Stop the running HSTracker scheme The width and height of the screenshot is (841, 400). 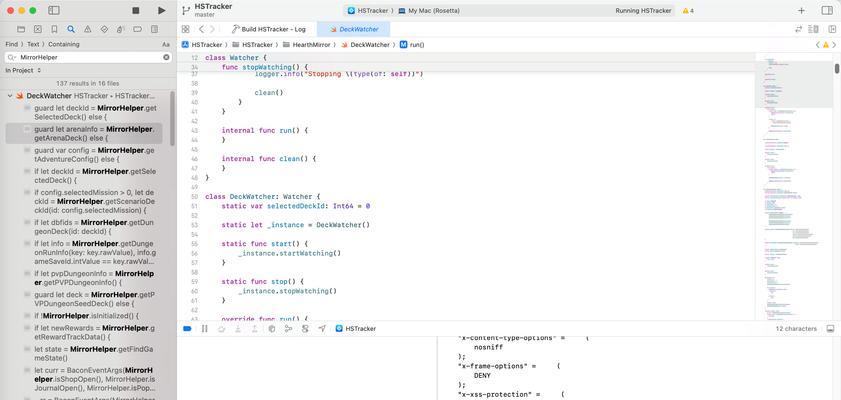coord(136,10)
